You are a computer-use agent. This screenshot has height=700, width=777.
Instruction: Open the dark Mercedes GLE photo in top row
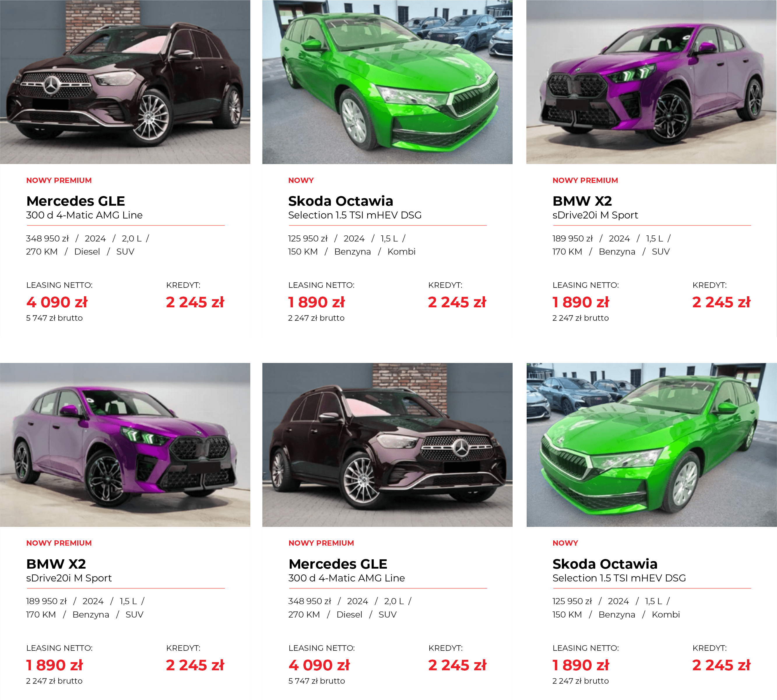click(125, 82)
